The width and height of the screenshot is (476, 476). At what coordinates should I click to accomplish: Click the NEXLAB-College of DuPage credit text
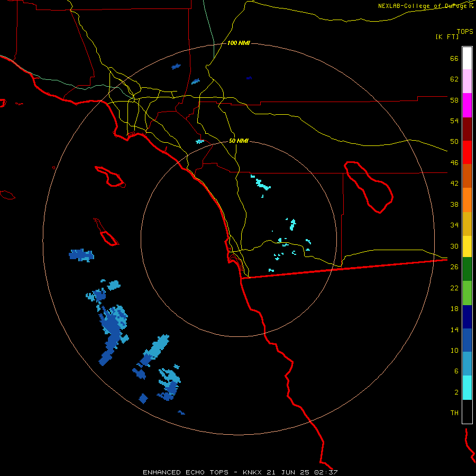click(424, 6)
